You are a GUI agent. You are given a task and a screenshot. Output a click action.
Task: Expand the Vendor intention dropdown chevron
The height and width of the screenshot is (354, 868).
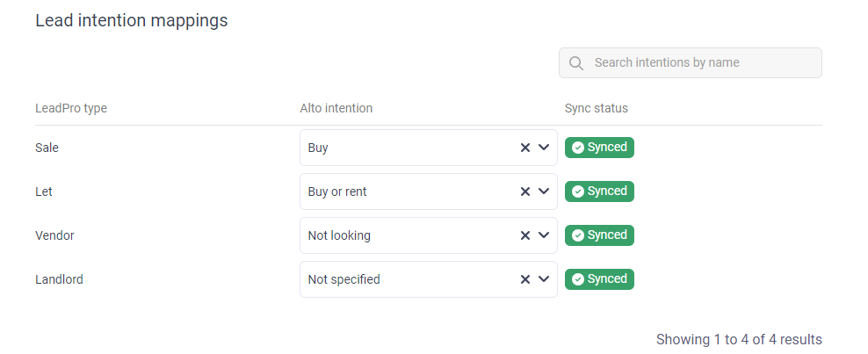(x=544, y=235)
